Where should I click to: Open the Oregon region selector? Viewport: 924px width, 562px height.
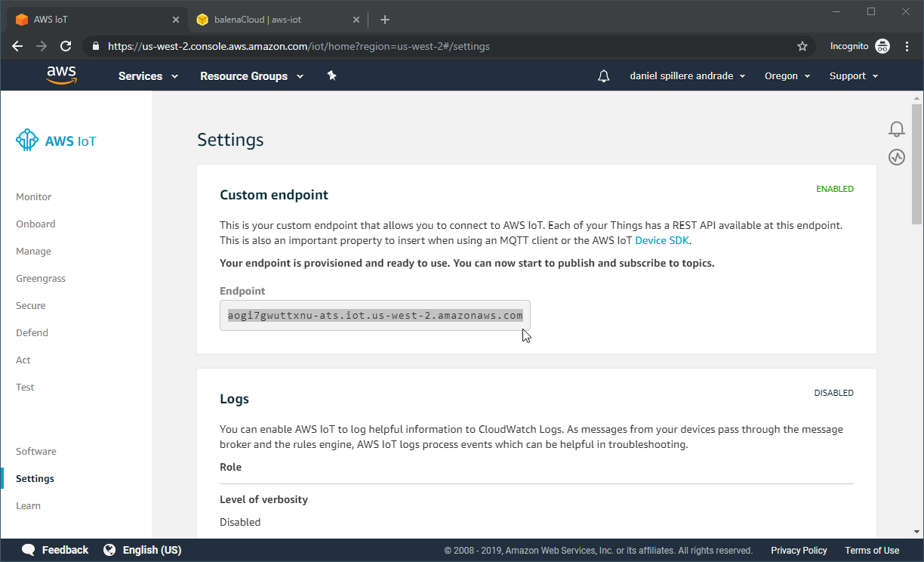(787, 76)
